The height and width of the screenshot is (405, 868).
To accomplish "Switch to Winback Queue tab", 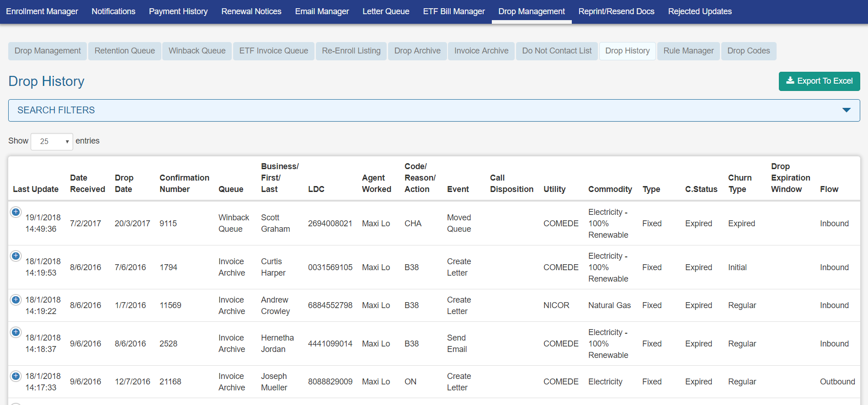I will [x=197, y=51].
